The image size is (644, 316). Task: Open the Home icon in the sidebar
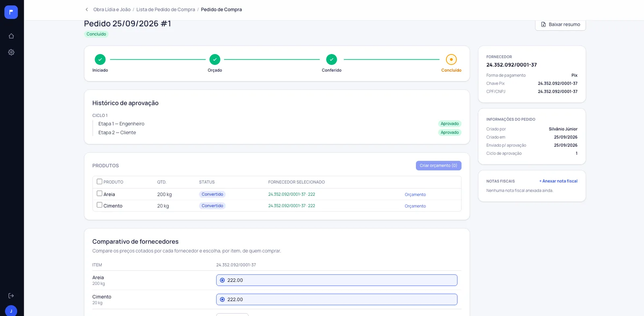11,36
